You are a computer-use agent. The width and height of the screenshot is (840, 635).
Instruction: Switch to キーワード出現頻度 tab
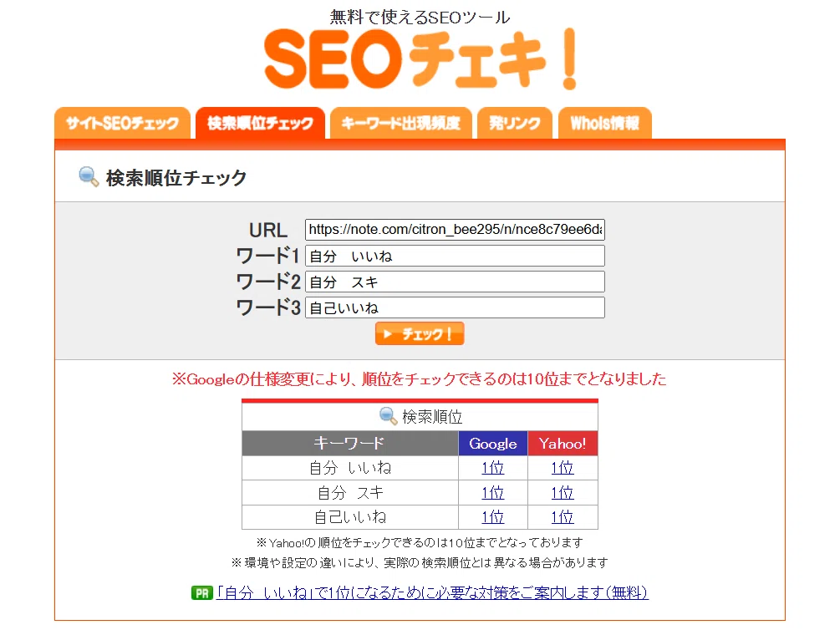(x=400, y=123)
